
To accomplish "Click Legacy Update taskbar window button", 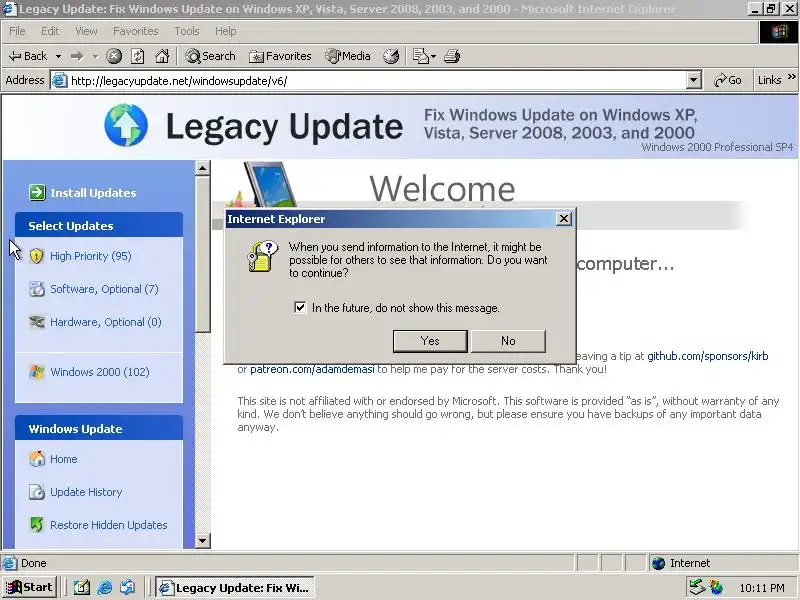I will tap(235, 588).
